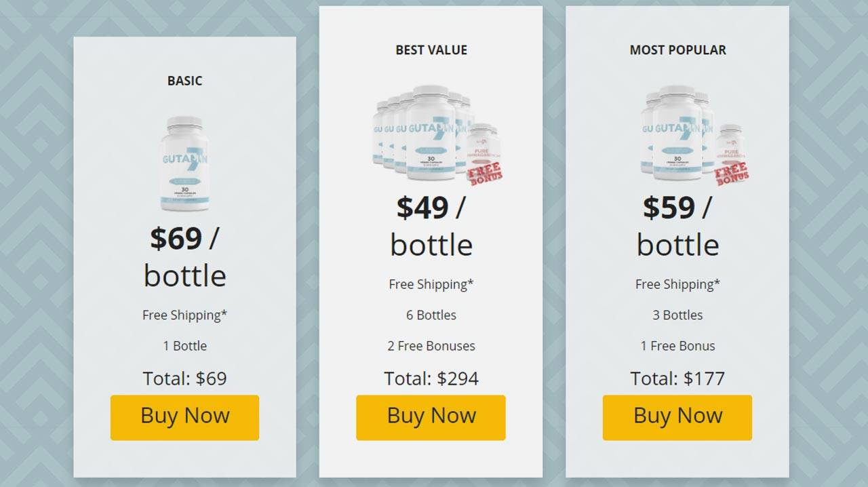Click Free Shipping* in the Basic card
The width and height of the screenshot is (868, 487).
(x=184, y=315)
